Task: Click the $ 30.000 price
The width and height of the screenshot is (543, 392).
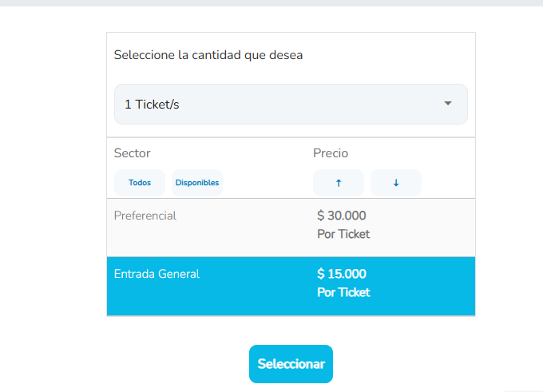Action: (342, 216)
